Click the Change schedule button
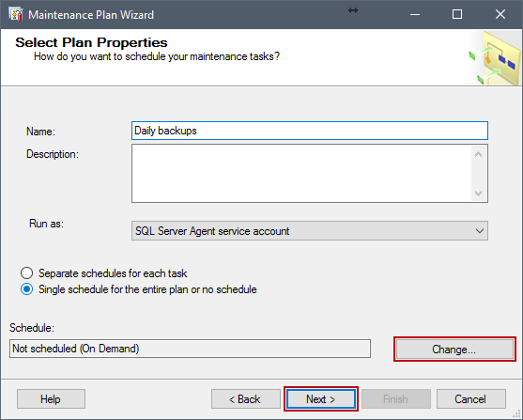523x420 pixels. (454, 350)
